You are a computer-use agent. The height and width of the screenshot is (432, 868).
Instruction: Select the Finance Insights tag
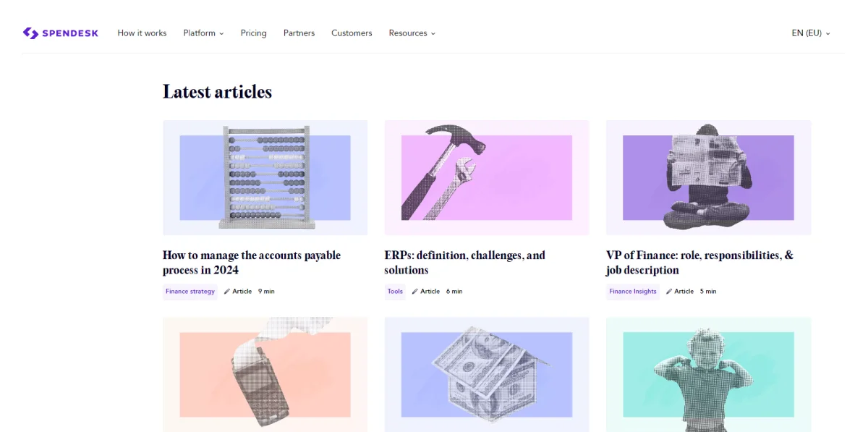633,292
